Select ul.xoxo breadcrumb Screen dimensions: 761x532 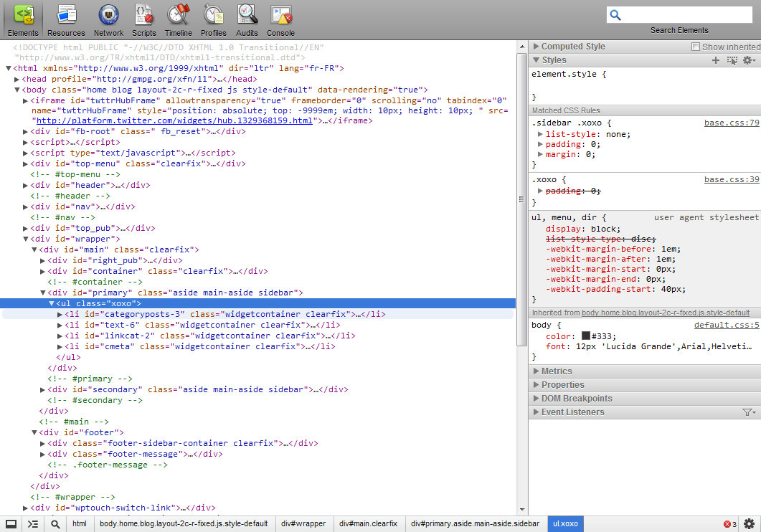[565, 524]
